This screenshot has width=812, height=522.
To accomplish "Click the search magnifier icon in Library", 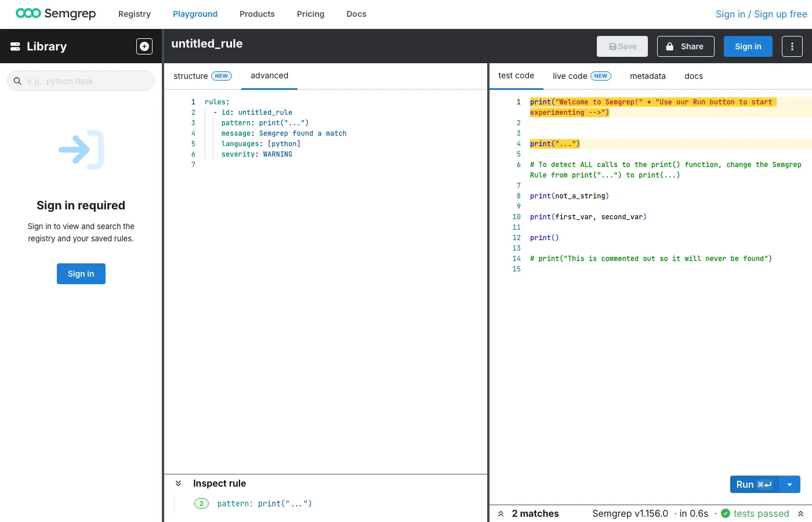I will point(17,81).
